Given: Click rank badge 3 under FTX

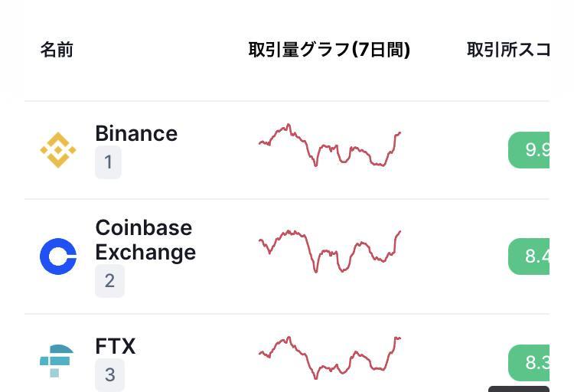Looking at the screenshot, I should tap(109, 374).
